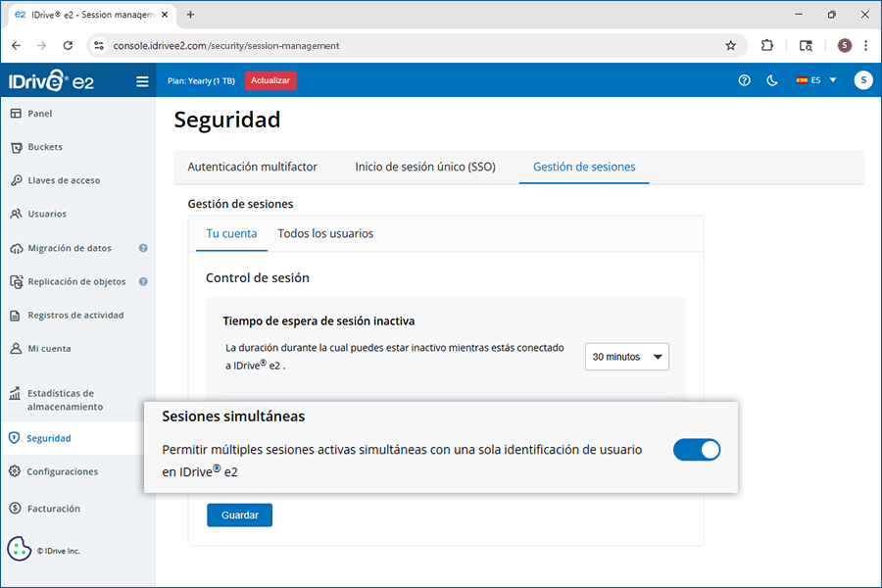Open Usuarios people icon
This screenshot has width=882, height=588.
(x=17, y=214)
